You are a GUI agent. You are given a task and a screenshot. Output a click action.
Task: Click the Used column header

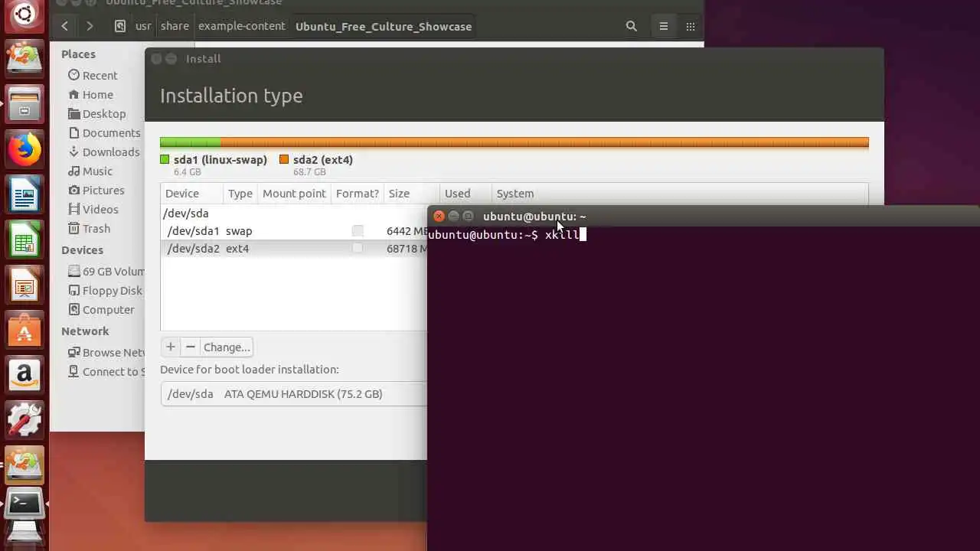465,194
